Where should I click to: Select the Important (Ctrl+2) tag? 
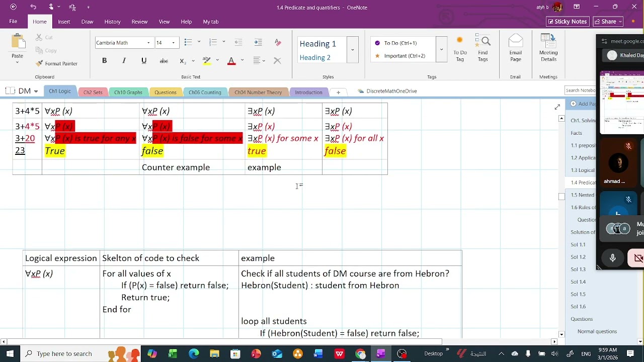click(404, 56)
